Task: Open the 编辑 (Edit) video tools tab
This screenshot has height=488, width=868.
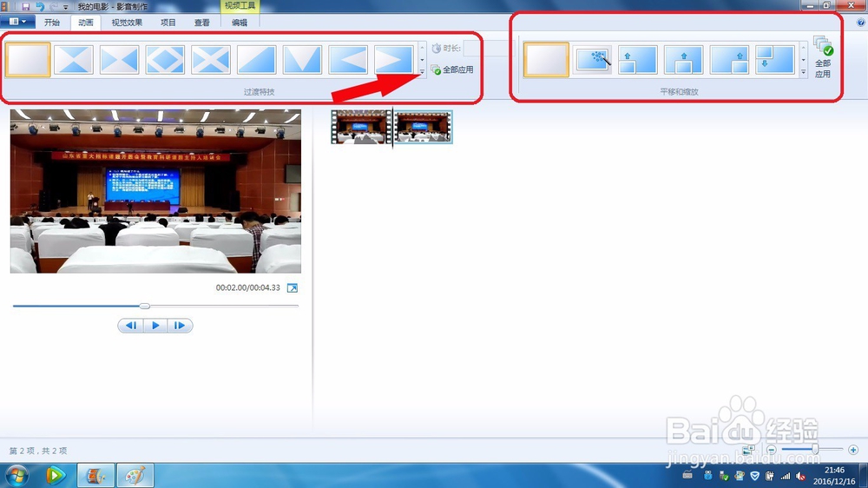Action: coord(240,23)
